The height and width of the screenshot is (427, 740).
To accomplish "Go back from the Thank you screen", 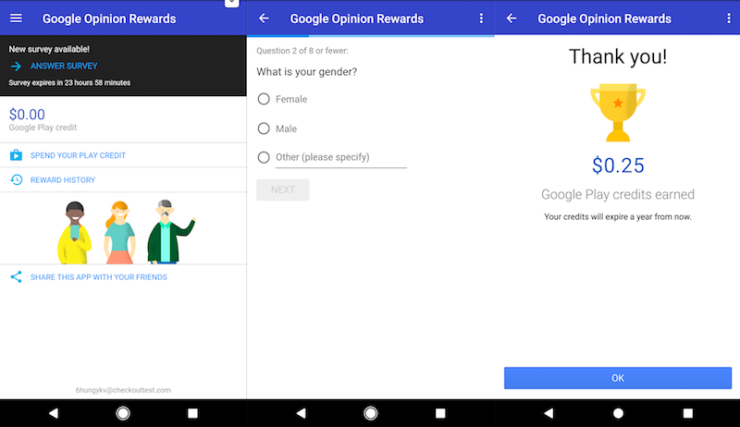I will click(512, 18).
